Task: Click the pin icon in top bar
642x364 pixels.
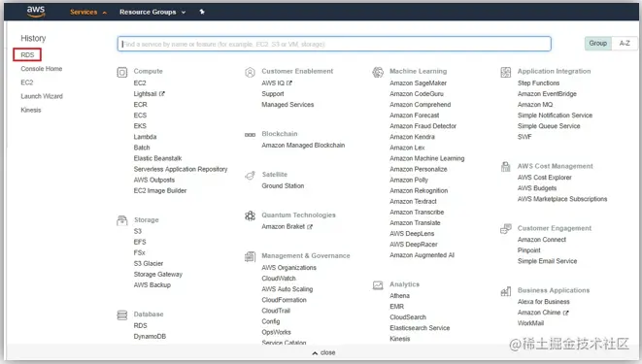Action: click(x=202, y=12)
